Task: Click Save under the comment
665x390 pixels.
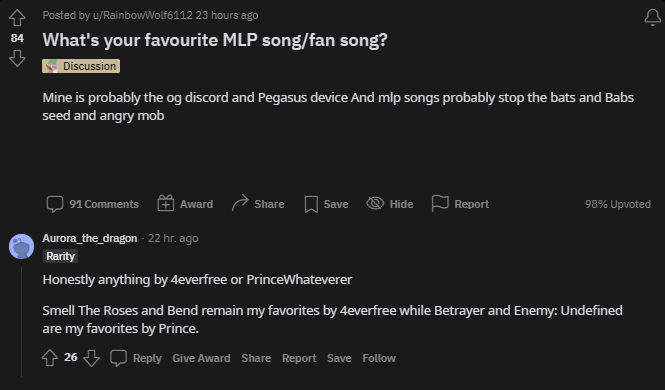Action: click(x=339, y=358)
